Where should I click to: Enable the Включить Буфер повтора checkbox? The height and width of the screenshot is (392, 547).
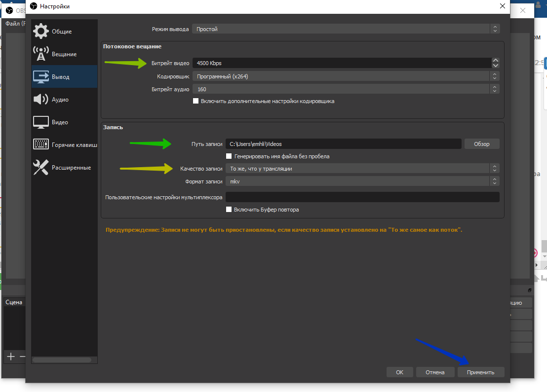point(229,210)
